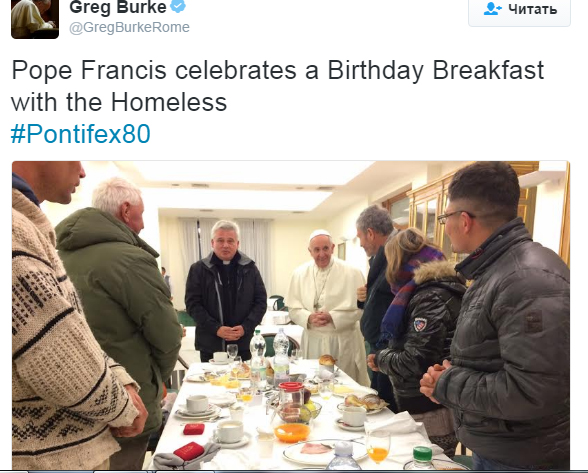Click the Greg Burke display name
Image resolution: width=588 pixels, height=473 pixels.
click(118, 8)
